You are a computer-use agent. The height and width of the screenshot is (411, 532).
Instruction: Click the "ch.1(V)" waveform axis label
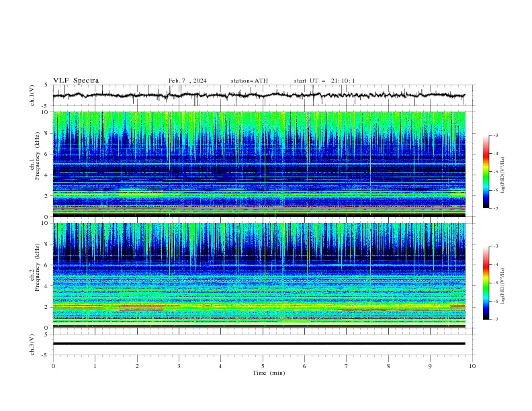pos(32,95)
